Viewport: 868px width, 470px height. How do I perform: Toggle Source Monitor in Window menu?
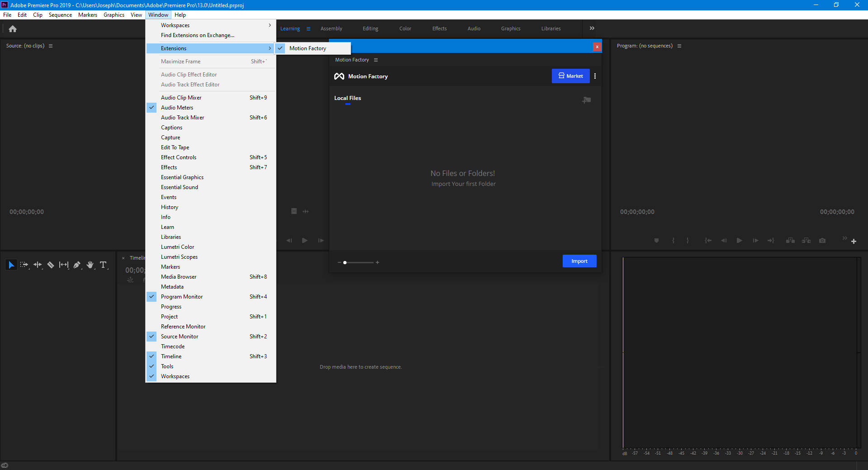coord(152,337)
